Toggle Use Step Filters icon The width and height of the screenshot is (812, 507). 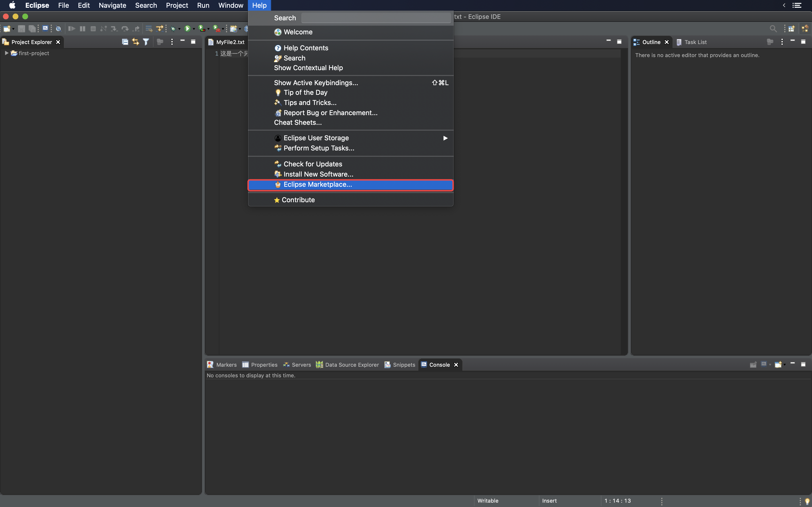(160, 29)
